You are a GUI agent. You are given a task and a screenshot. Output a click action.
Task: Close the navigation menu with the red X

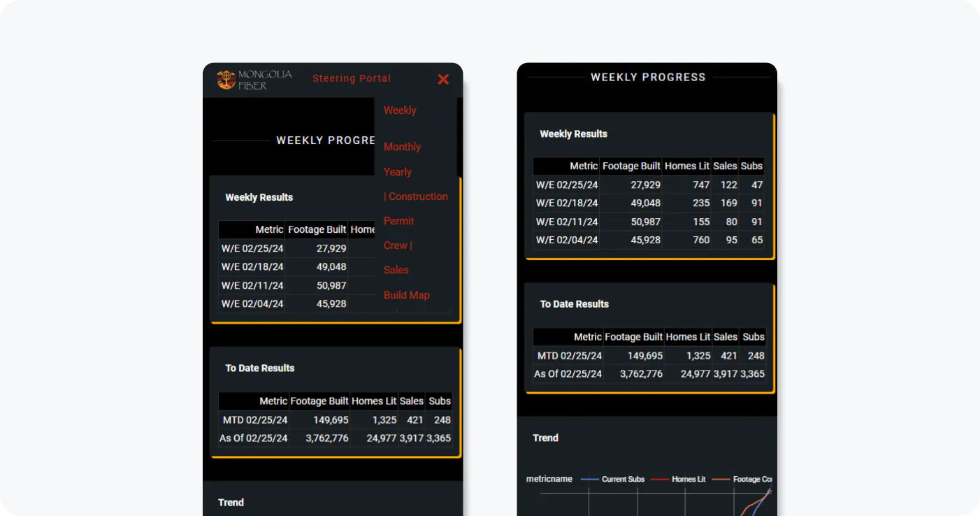(x=443, y=79)
